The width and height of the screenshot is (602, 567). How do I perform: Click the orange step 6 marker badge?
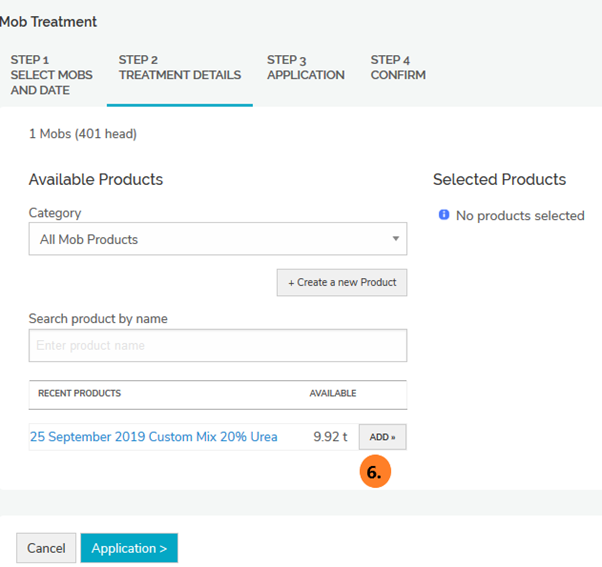pyautogui.click(x=374, y=473)
